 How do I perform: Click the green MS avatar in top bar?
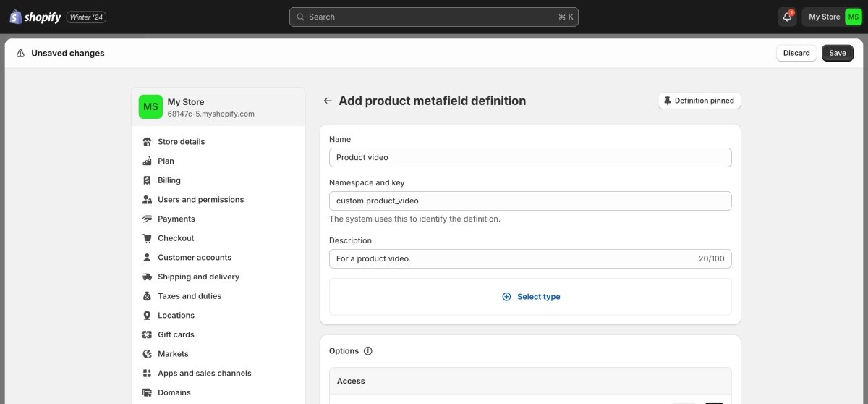pos(854,17)
